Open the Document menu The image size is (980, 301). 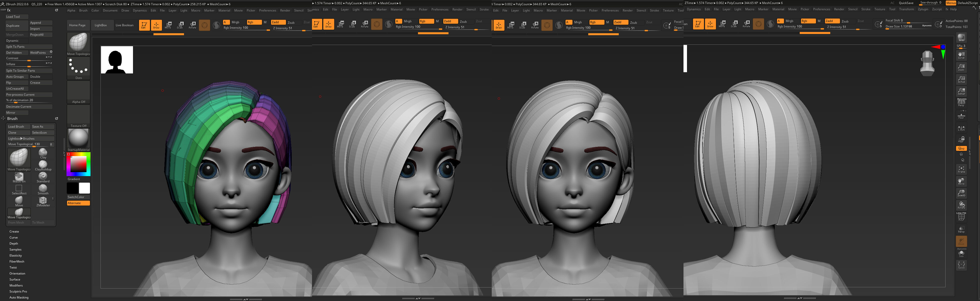point(110,10)
